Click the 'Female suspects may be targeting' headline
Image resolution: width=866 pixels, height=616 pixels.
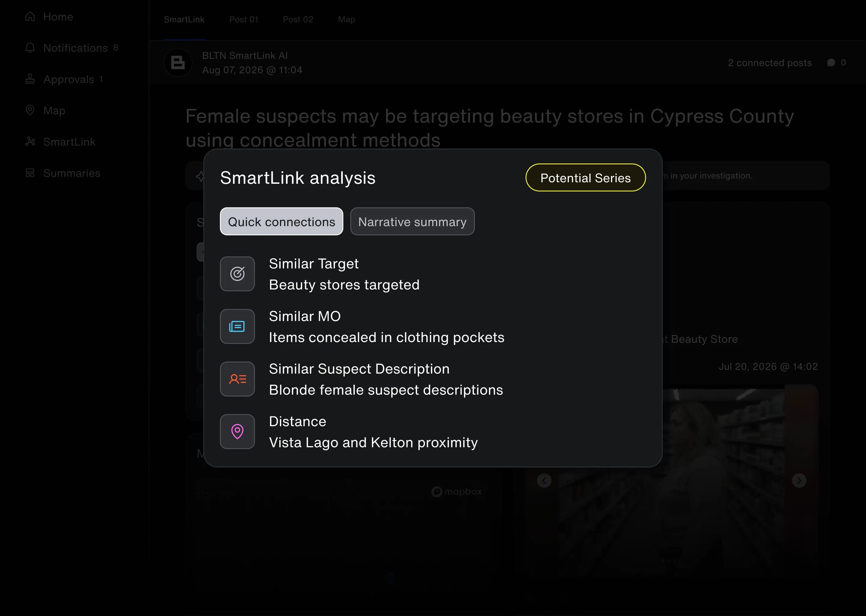(x=490, y=128)
